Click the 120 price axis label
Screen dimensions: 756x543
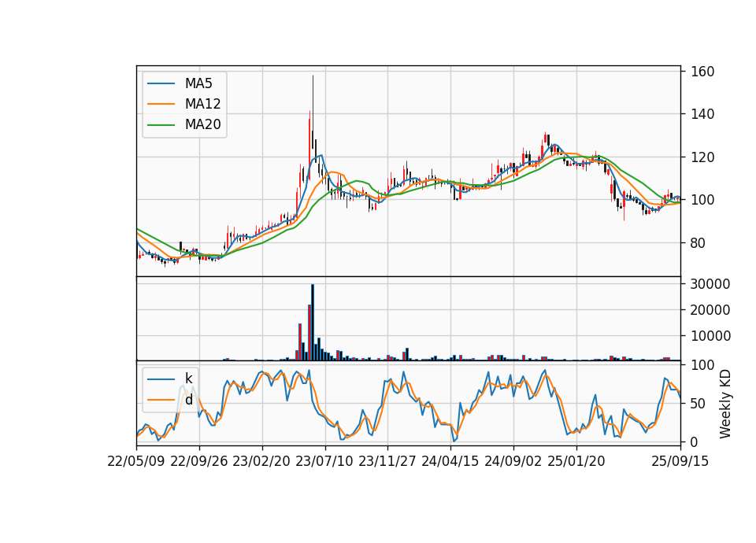(x=702, y=157)
